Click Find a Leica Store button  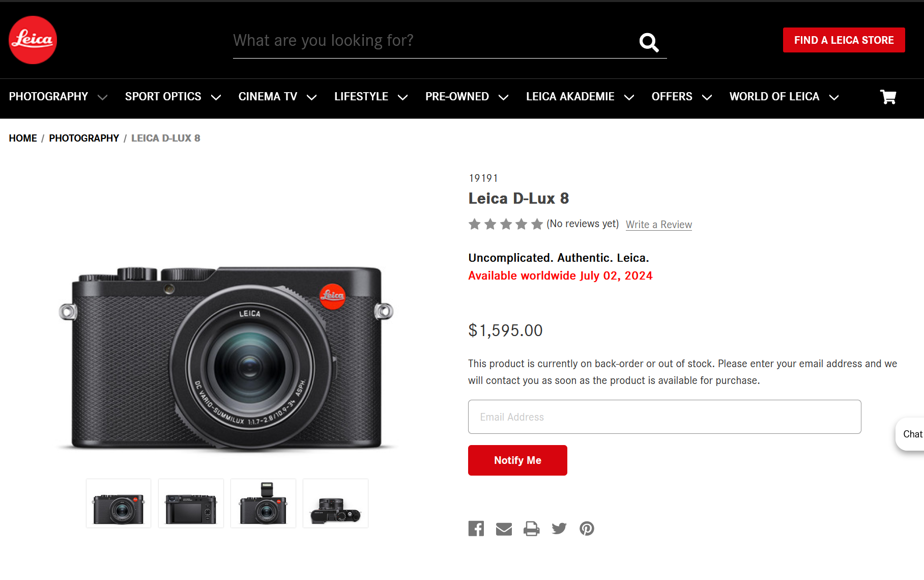click(x=844, y=40)
